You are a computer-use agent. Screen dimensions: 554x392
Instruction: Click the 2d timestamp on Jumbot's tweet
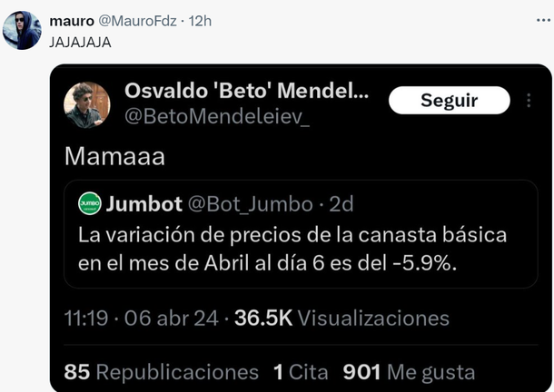[341, 203]
